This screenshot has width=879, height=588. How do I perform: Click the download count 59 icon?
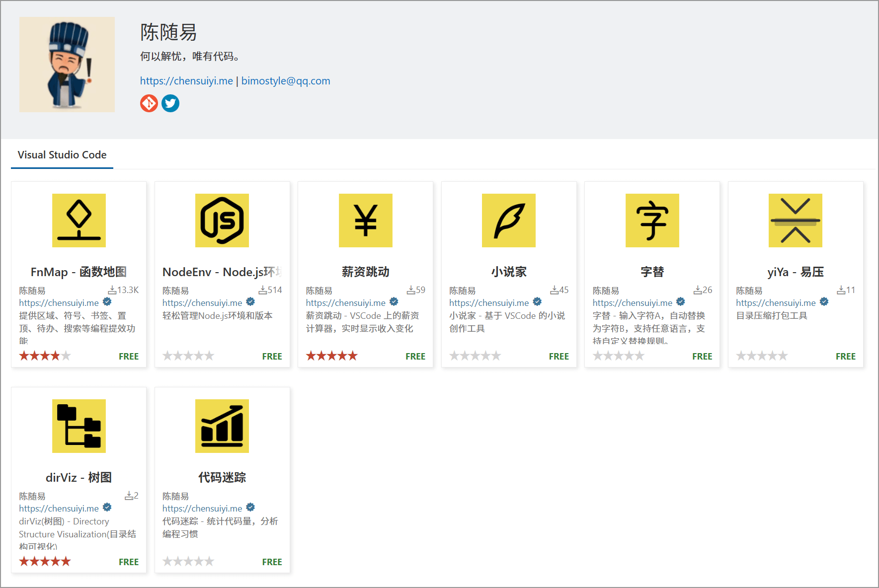[411, 290]
